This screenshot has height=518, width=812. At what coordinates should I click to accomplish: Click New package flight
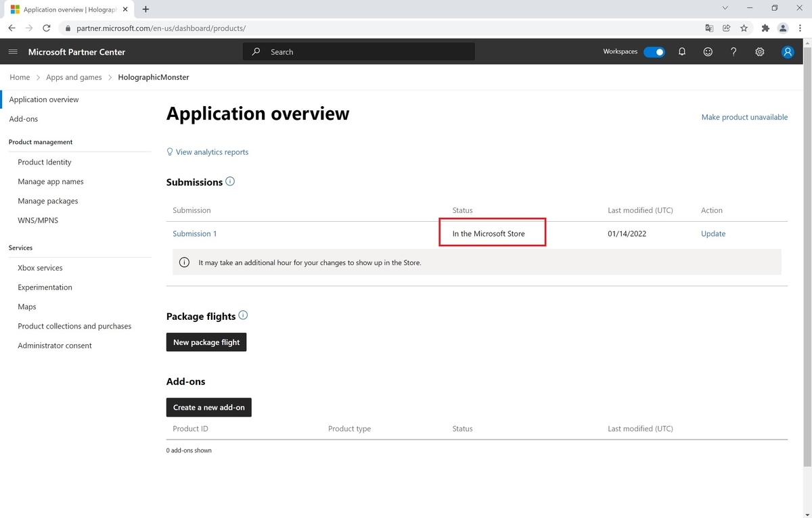[206, 342]
